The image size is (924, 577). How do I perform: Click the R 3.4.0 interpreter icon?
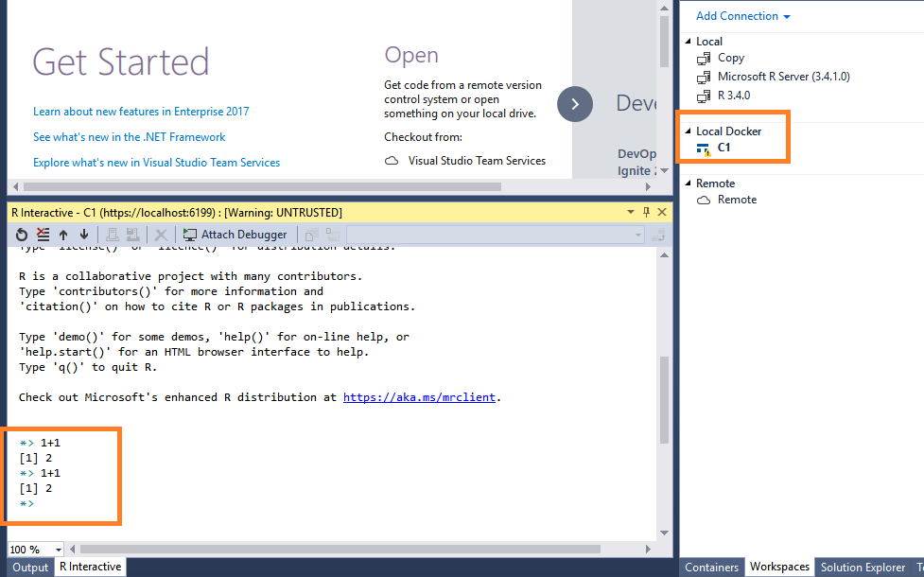(x=706, y=95)
